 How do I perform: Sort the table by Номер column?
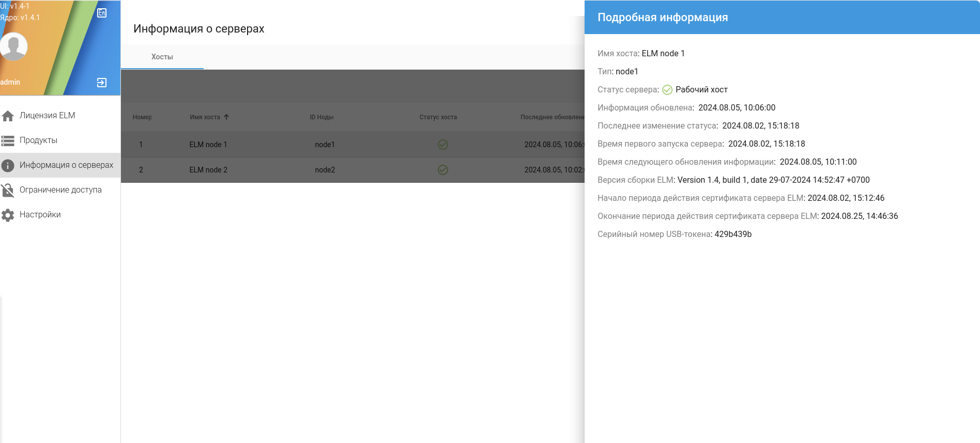pos(142,117)
